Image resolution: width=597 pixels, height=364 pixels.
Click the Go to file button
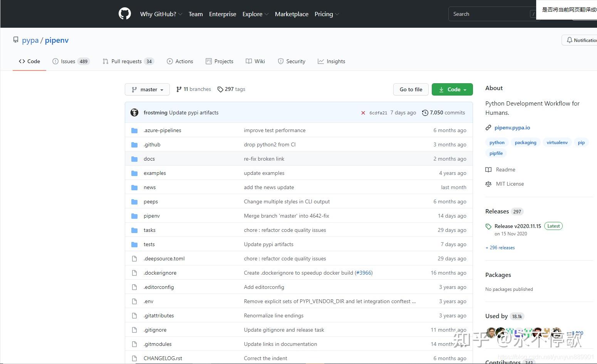[411, 89]
